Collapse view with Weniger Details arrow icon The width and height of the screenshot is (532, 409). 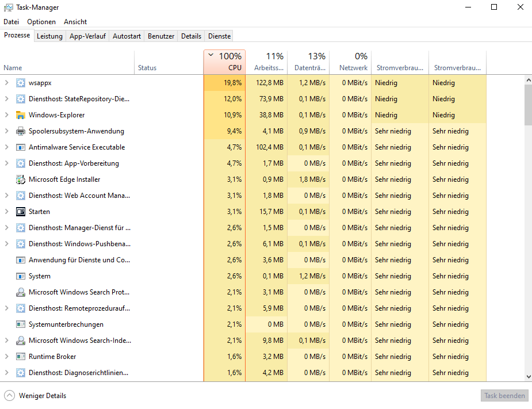click(10, 396)
